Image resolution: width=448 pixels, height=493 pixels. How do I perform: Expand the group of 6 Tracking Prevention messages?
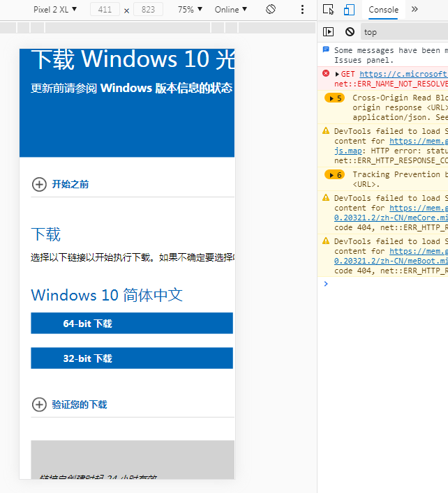(335, 175)
